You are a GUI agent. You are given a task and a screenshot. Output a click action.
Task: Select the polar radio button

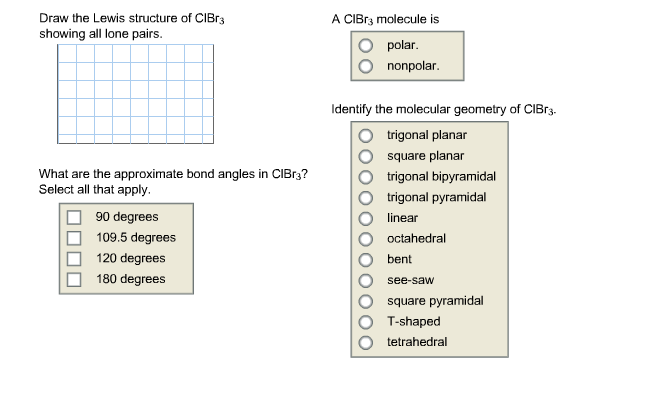tap(366, 45)
